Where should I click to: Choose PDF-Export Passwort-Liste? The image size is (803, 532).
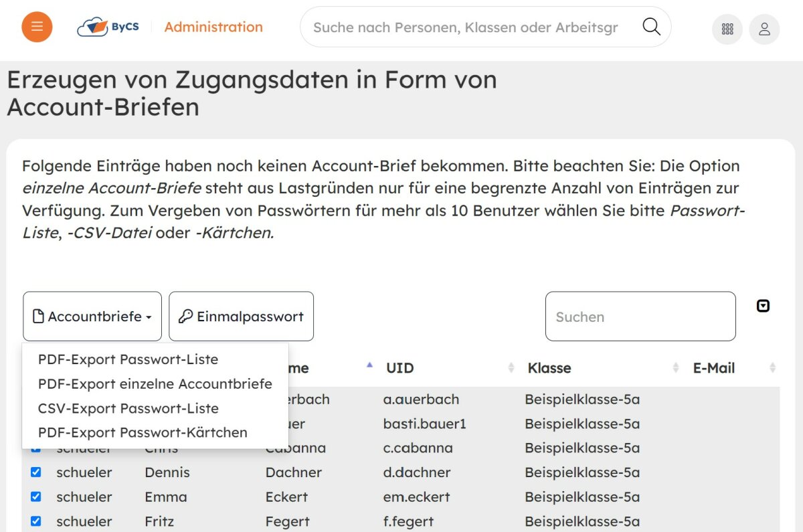click(x=128, y=359)
